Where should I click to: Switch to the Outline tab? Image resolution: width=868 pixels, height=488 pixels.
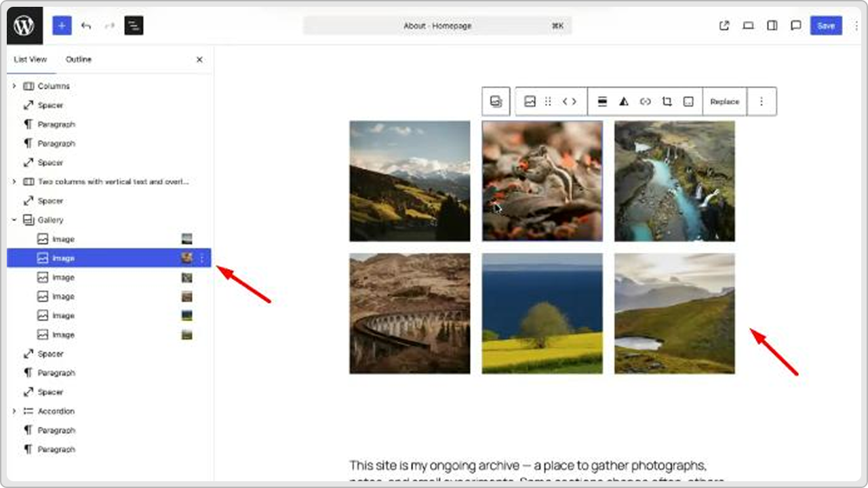[x=78, y=59]
